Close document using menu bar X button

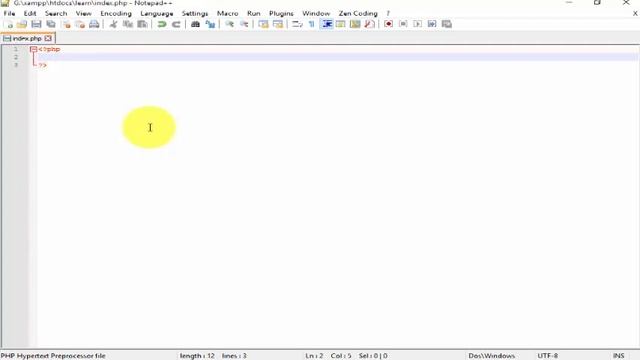coord(635,13)
